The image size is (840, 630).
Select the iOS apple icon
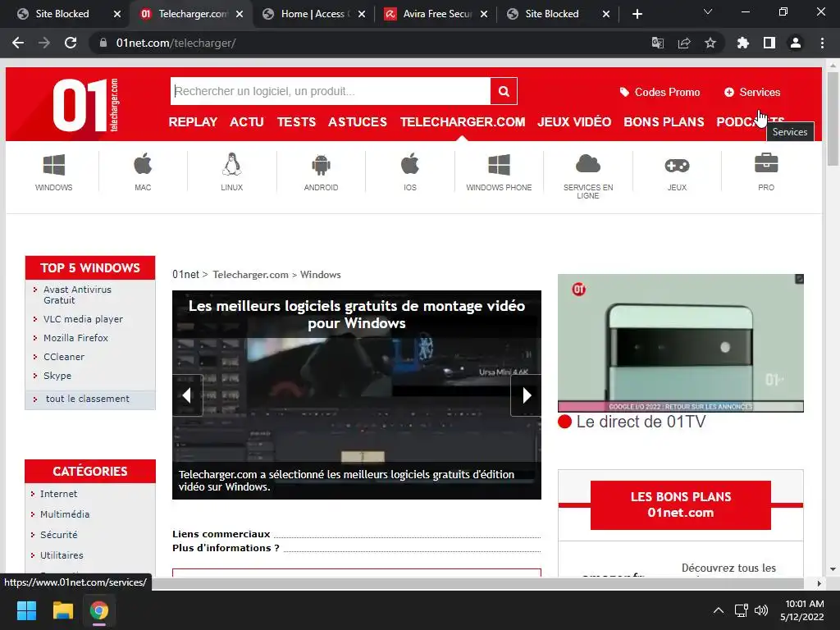[410, 164]
